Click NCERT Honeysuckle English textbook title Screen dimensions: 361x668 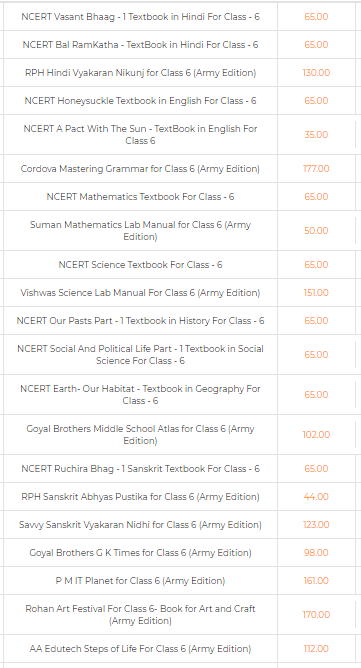click(140, 101)
